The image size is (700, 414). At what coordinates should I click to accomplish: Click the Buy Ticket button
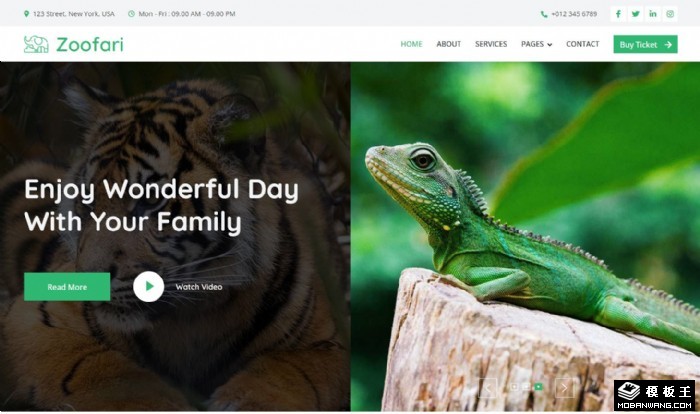(x=645, y=44)
